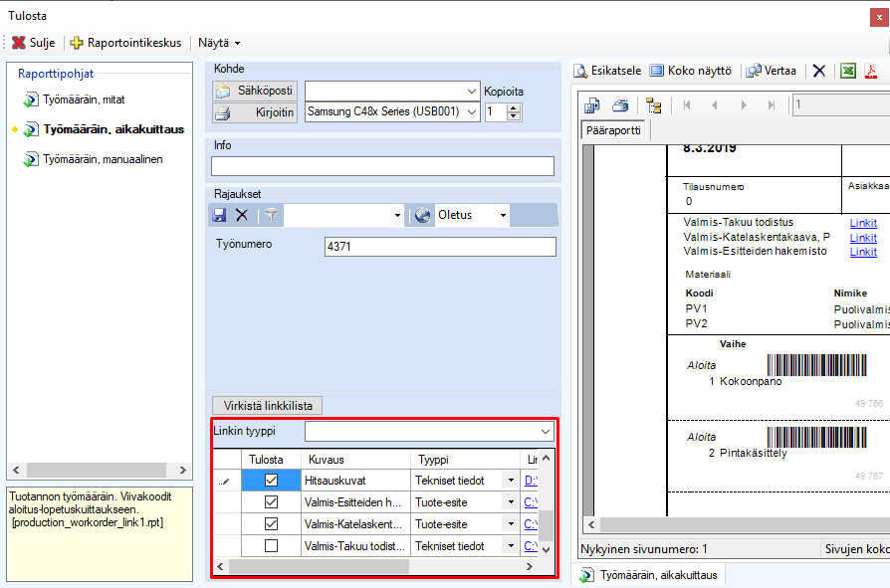Toggle the group tree icon in the viewer

point(654,105)
